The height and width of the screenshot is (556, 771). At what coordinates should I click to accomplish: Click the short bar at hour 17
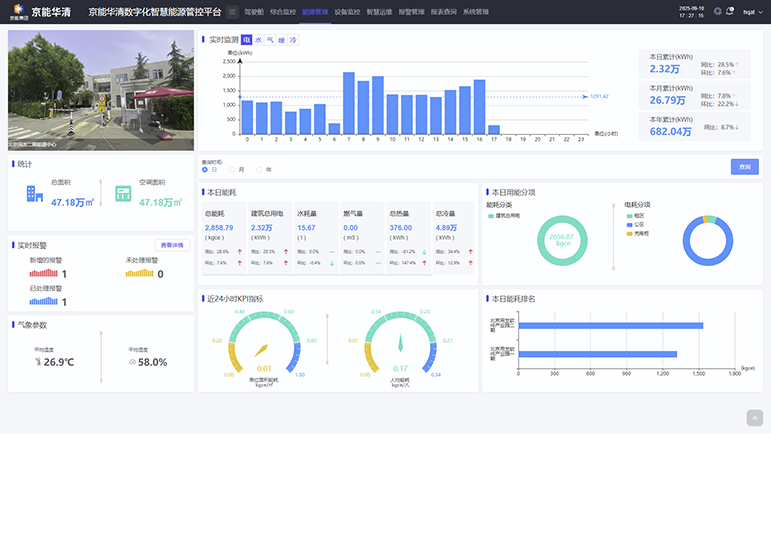(x=494, y=129)
